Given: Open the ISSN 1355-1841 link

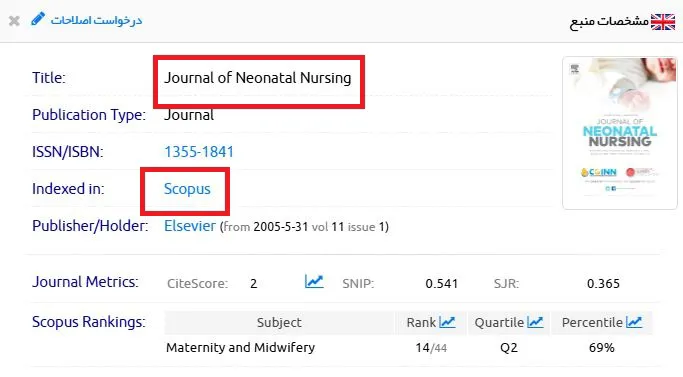Looking at the screenshot, I should pos(199,152).
